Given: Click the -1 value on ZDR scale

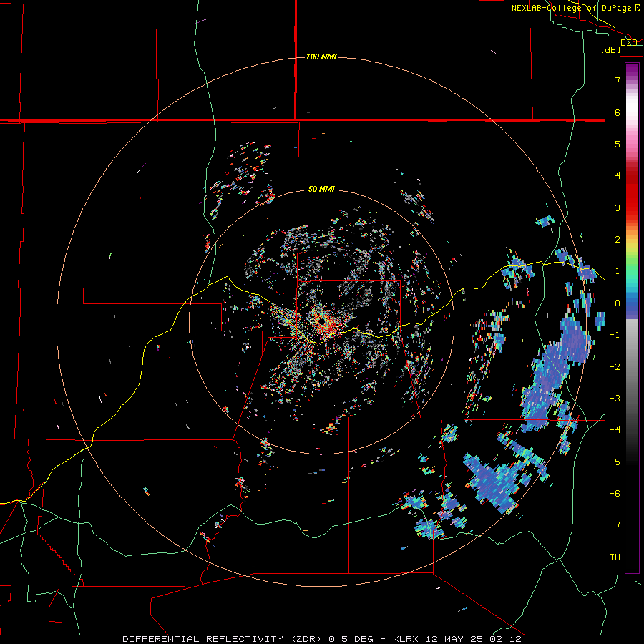Looking at the screenshot, I should 615,335.
